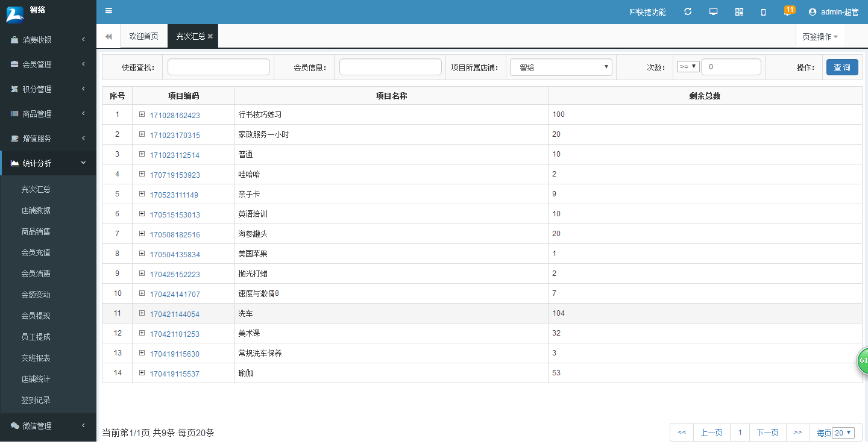Viewport: 868px width, 444px height.
Task: Open 店铺数据 in the sidebar
Action: pos(36,210)
